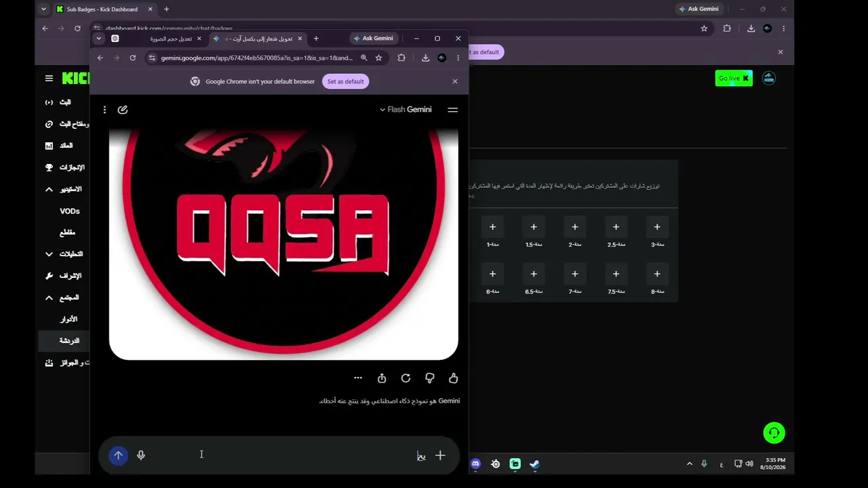868x488 pixels.
Task: Click thumbs down on the Gemini response
Action: pyautogui.click(x=430, y=378)
